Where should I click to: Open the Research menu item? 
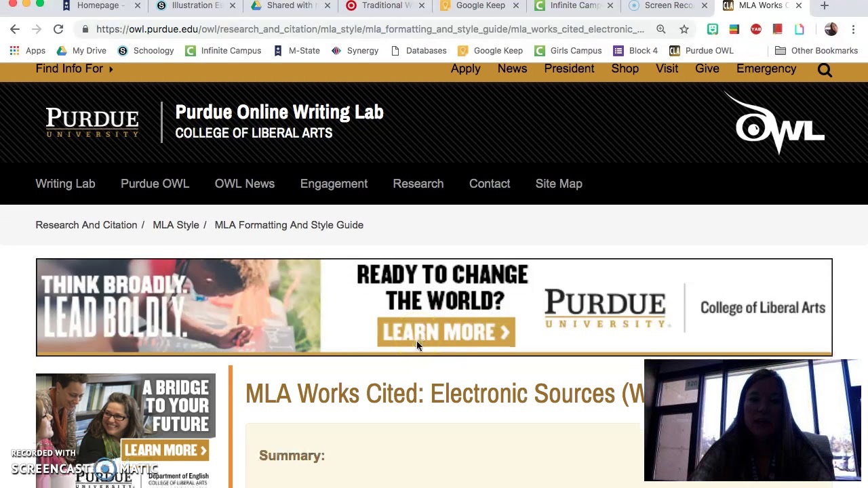tap(418, 184)
